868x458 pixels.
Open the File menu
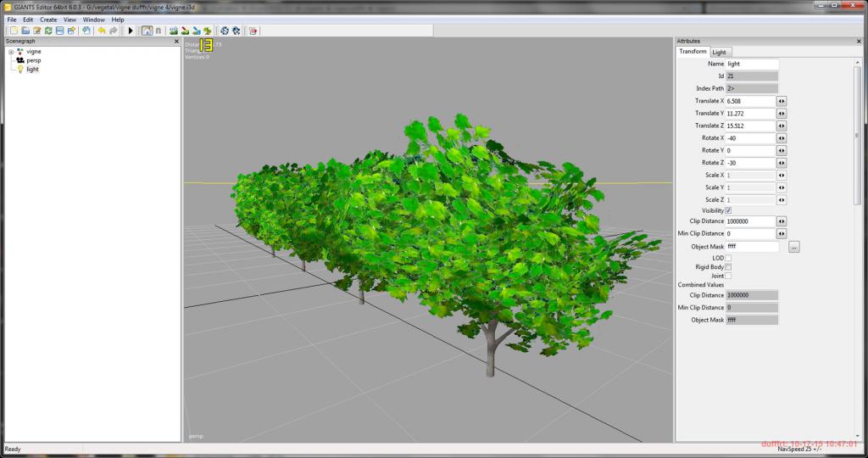tap(12, 20)
